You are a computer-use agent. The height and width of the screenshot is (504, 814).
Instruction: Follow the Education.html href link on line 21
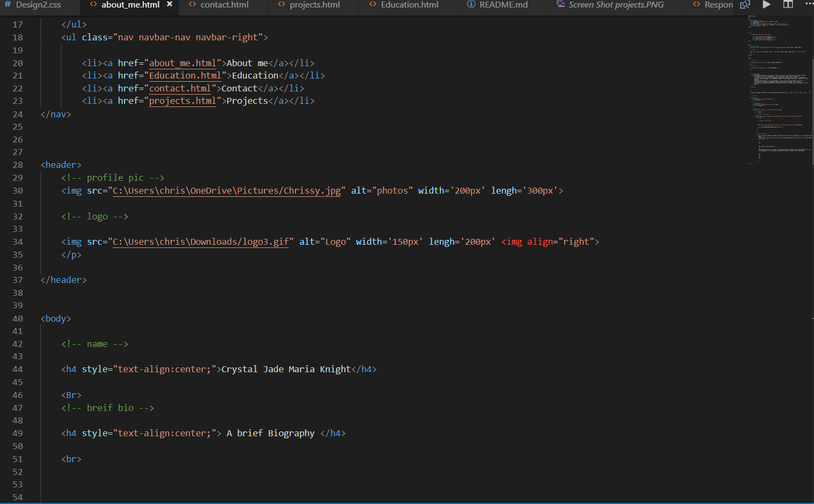[x=185, y=75]
